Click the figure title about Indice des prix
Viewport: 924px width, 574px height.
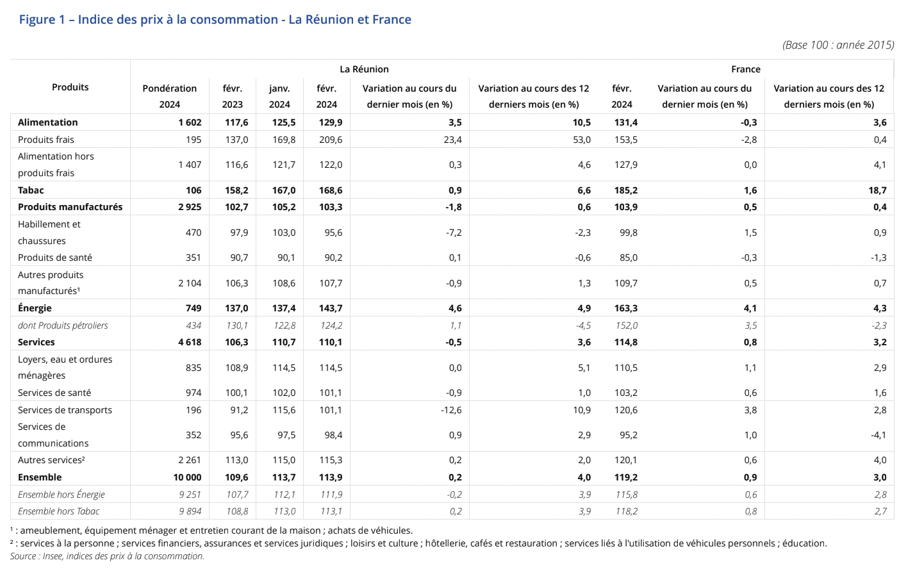215,20
